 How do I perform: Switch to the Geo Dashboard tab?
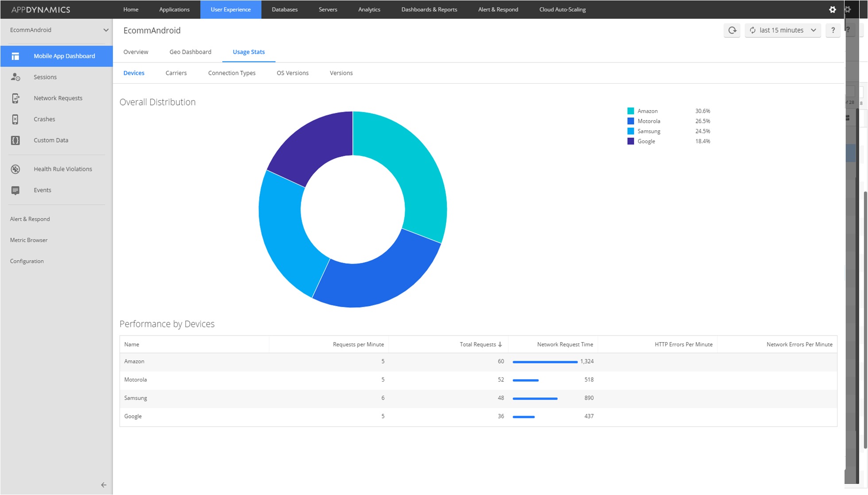point(190,52)
